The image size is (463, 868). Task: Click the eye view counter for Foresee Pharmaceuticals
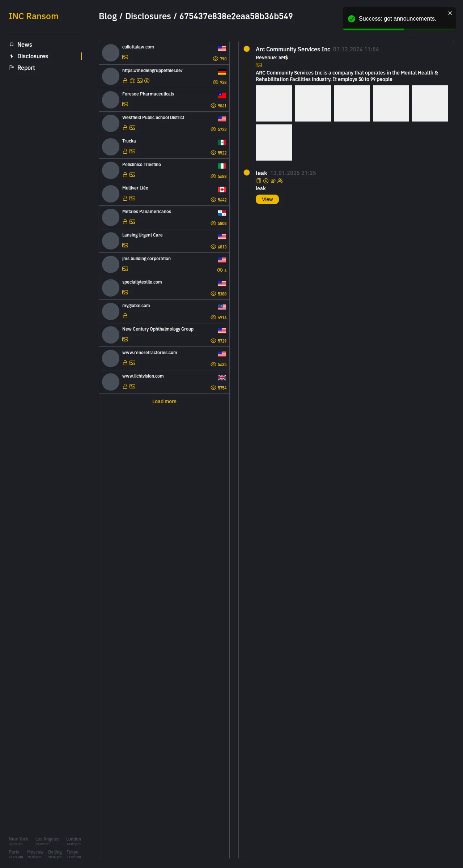tap(218, 106)
